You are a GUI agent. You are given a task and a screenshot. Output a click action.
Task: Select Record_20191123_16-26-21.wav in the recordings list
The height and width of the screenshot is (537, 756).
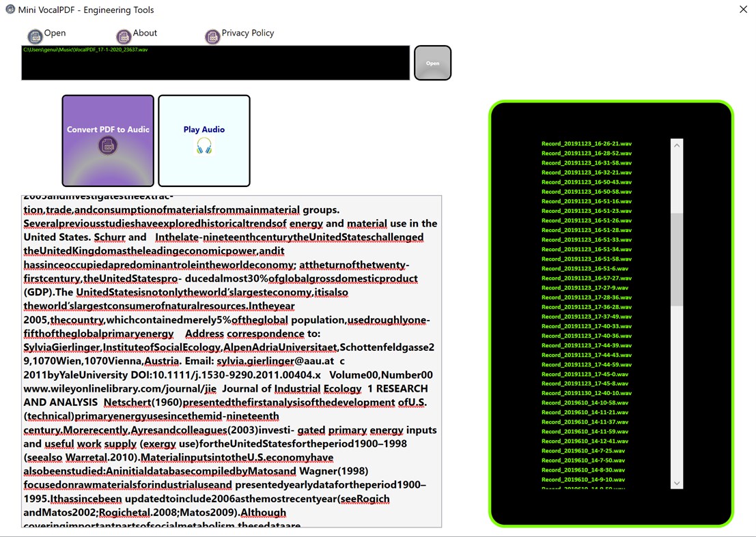pos(586,143)
